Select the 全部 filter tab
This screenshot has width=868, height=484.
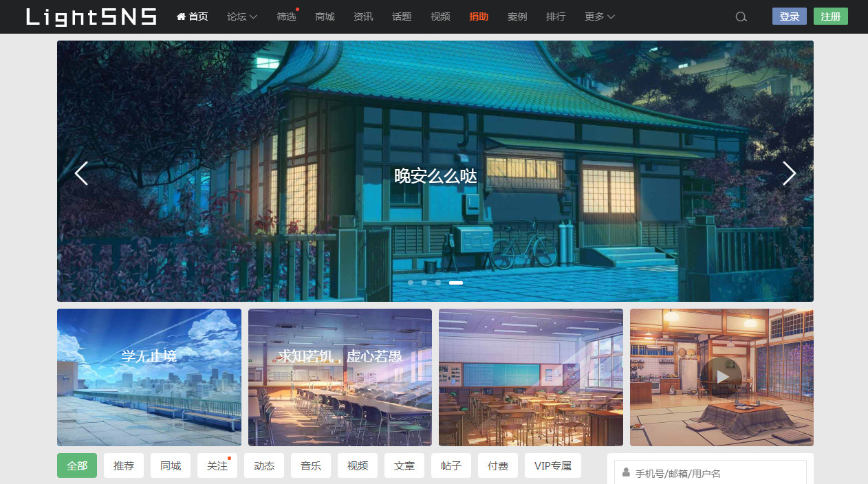point(77,465)
